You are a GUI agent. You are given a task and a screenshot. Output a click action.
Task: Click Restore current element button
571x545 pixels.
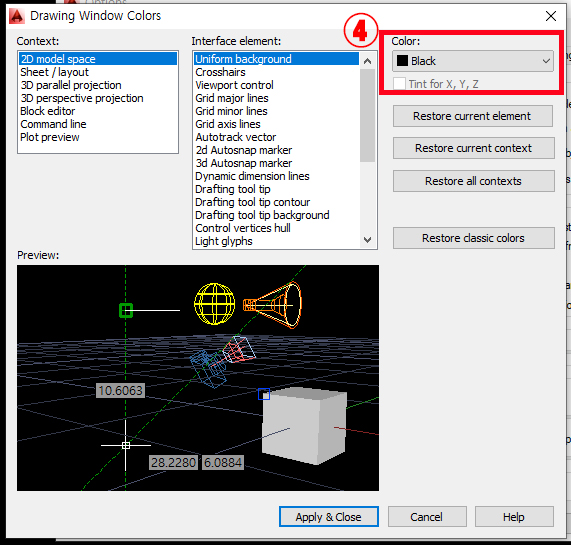coord(473,116)
